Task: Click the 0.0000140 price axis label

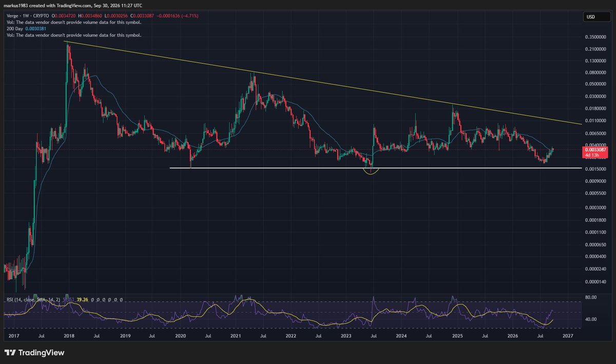Action: 595,282
